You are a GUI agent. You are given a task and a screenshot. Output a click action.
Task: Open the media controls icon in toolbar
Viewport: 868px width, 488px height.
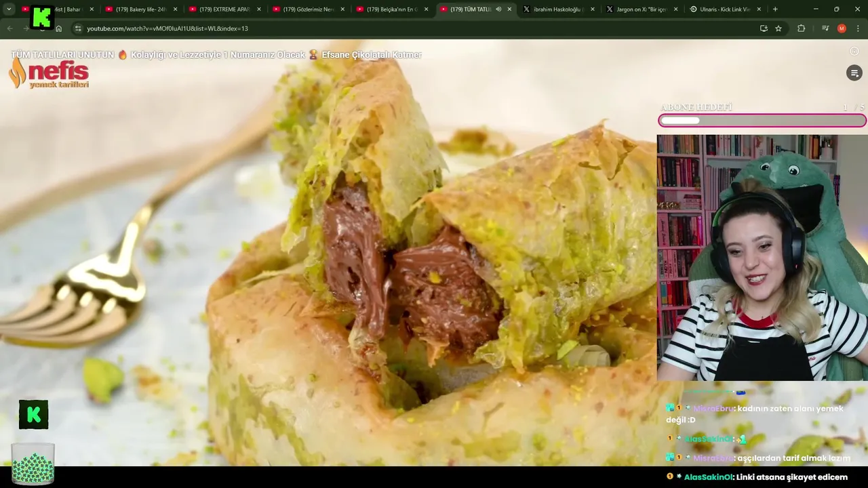825,28
